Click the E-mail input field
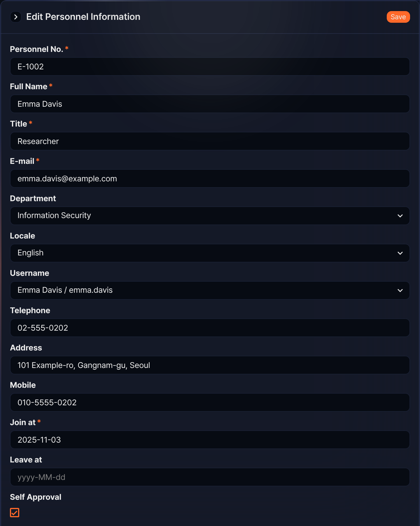 point(210,178)
